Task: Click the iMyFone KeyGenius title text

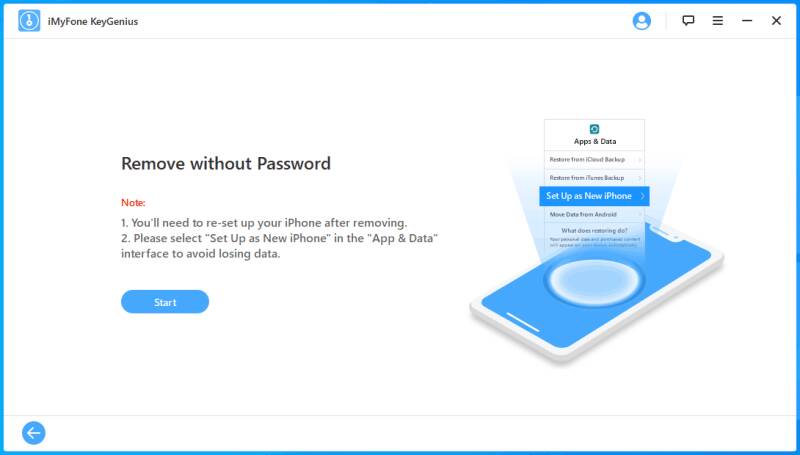Action: tap(93, 21)
